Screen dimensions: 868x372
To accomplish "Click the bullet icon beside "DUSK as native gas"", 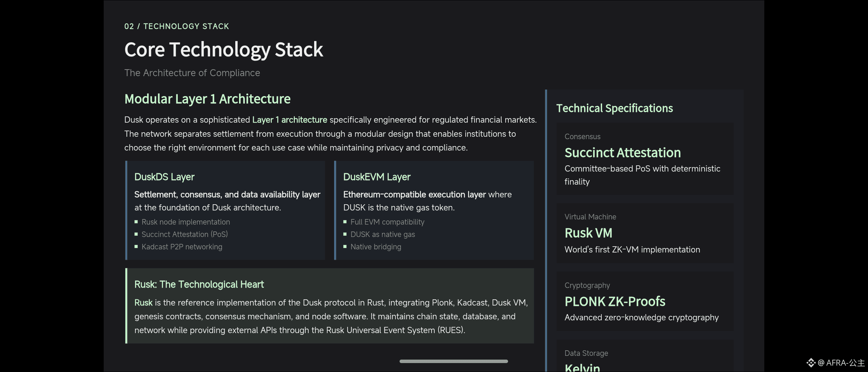I will pyautogui.click(x=345, y=235).
